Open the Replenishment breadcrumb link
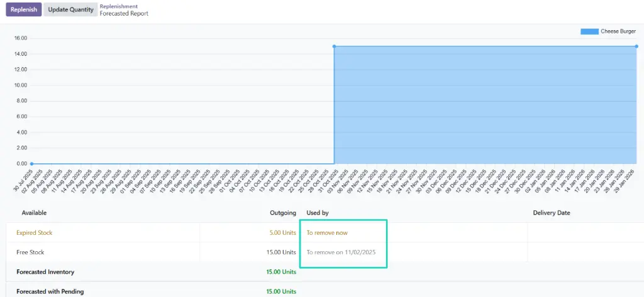Image resolution: width=644 pixels, height=297 pixels. [119, 6]
